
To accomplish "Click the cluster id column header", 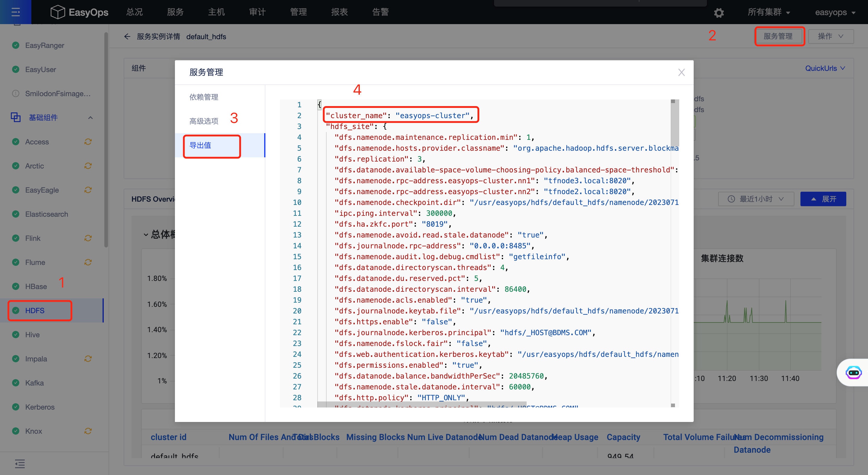I will 169,437.
